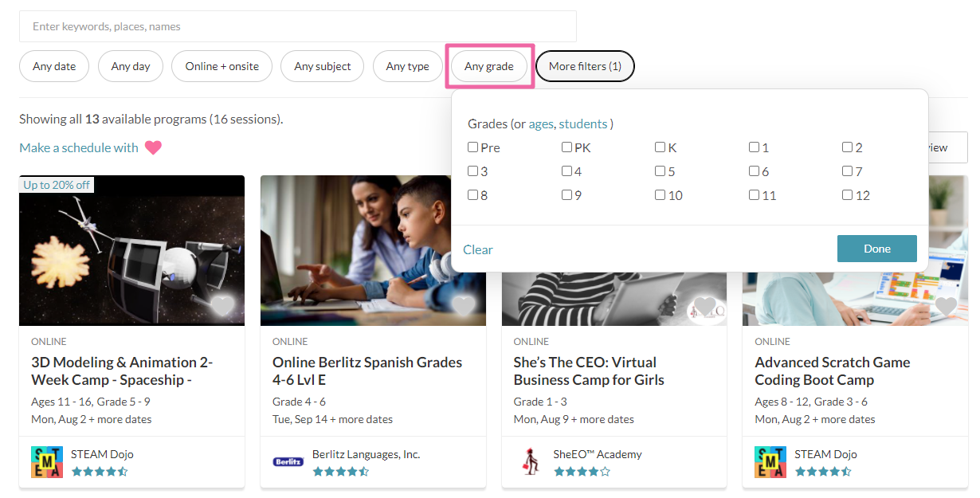Open the Any date filter dropdown
Screen dimensions: 980x498
[x=54, y=66]
